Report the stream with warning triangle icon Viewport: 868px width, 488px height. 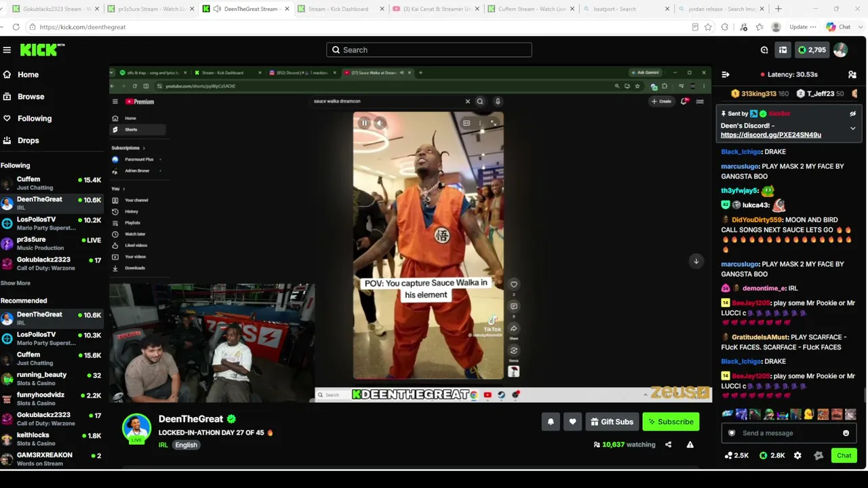pyautogui.click(x=690, y=445)
